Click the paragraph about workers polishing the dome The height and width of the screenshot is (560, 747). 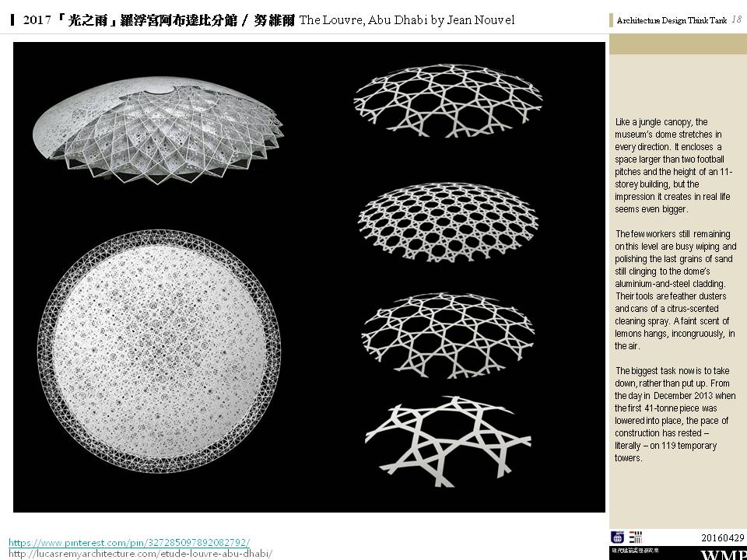(x=674, y=289)
